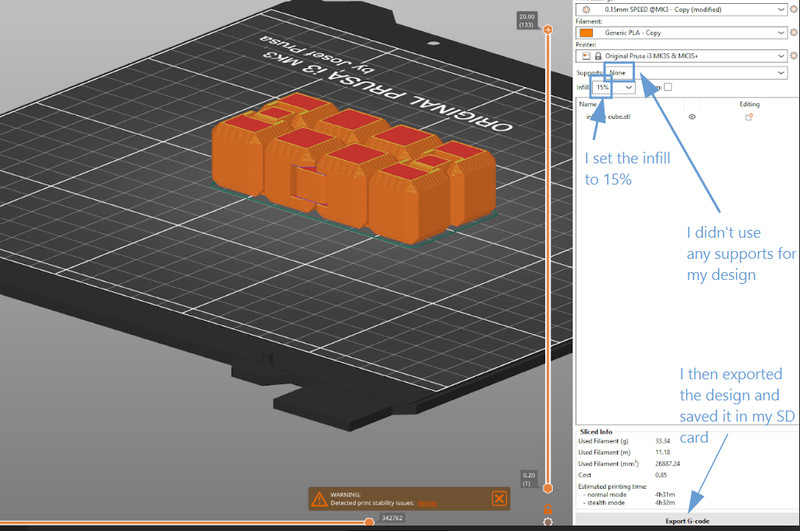Click the orange filament color swatch
Viewport: 800px width, 531px height.
click(586, 33)
